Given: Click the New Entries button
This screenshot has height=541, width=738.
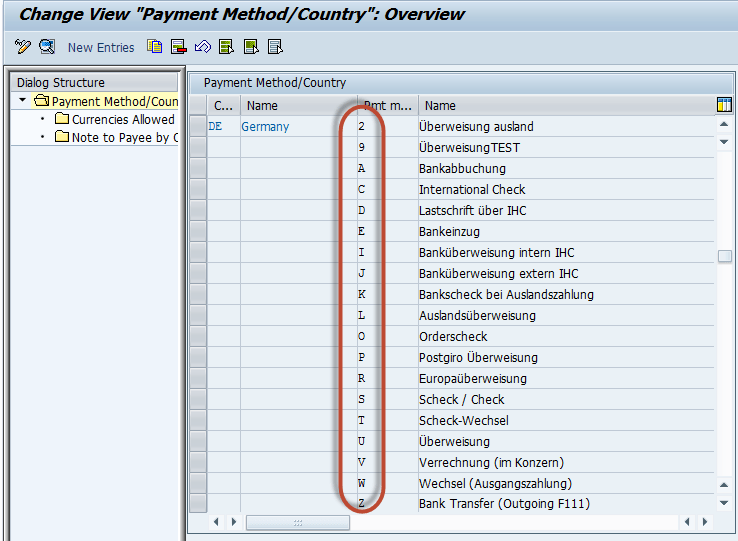Looking at the screenshot, I should click(101, 47).
